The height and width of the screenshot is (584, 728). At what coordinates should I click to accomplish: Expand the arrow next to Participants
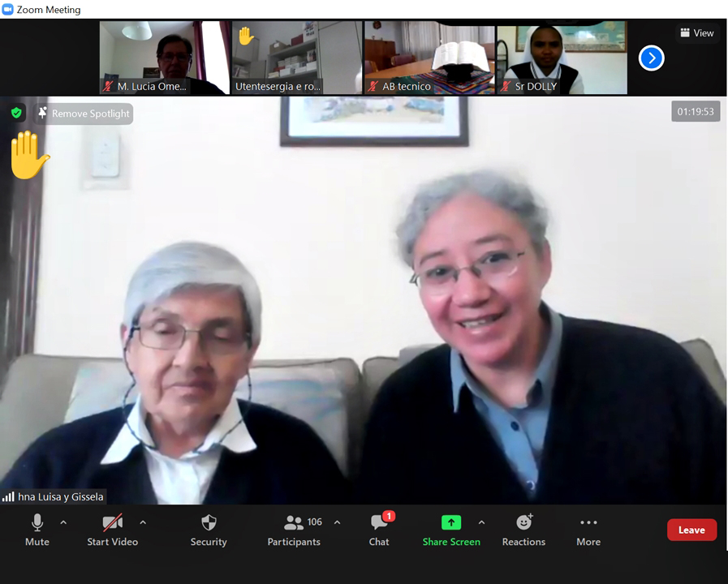(x=338, y=522)
